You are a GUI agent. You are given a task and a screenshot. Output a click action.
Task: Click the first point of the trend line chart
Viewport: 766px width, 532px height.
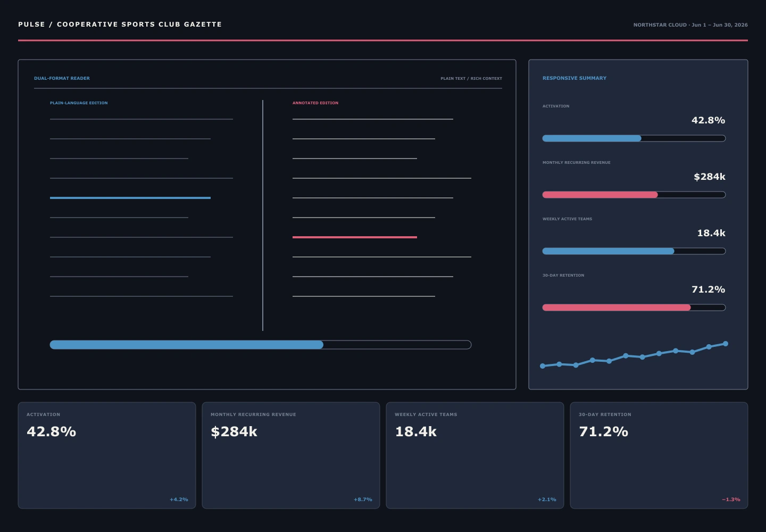(x=543, y=366)
